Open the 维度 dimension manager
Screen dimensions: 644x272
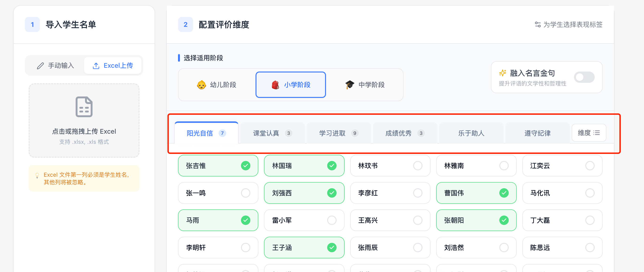click(x=589, y=133)
